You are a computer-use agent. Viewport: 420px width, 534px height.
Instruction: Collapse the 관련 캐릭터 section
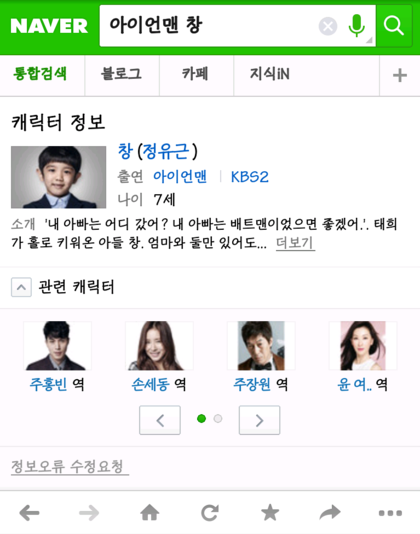pyautogui.click(x=21, y=287)
